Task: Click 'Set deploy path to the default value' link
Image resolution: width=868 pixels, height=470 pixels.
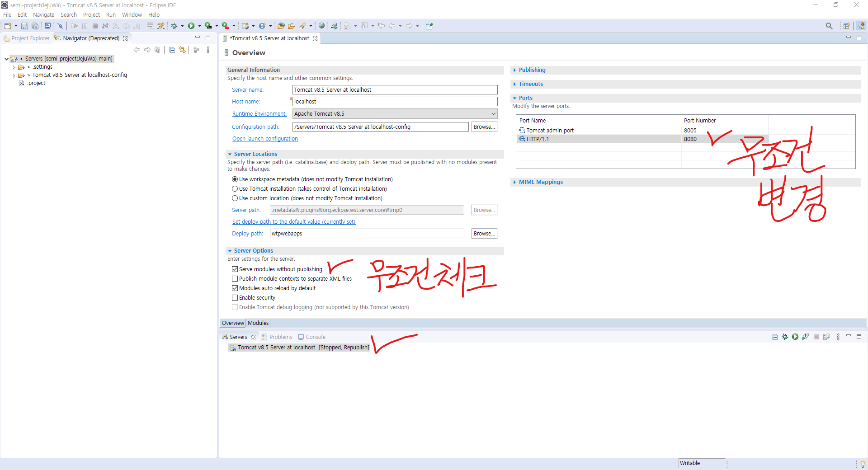Action: (x=294, y=222)
